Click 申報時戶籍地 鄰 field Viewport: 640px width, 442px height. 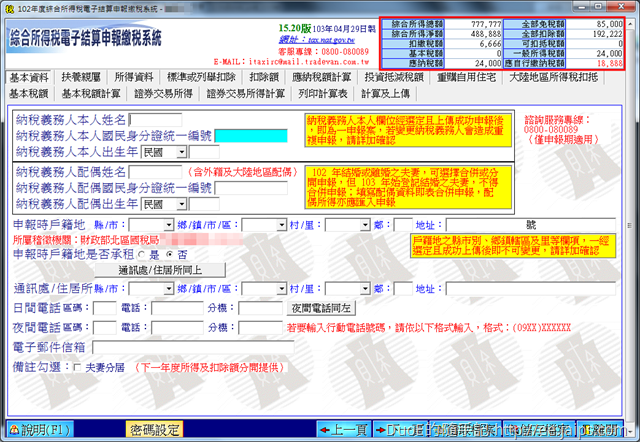(x=403, y=225)
